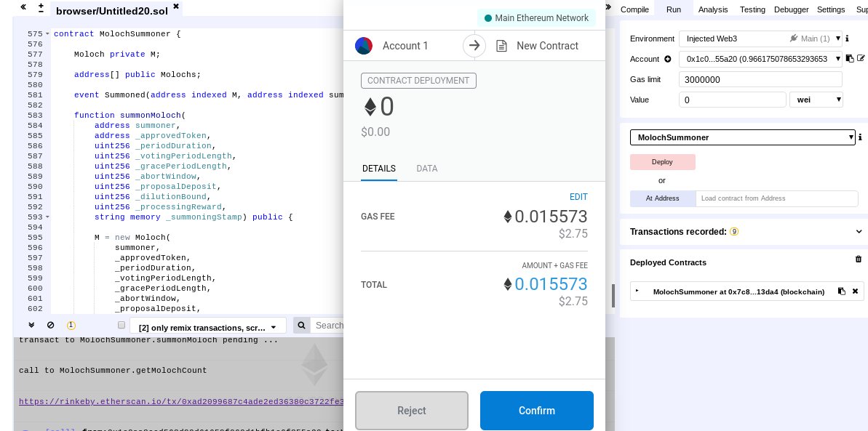Expand the Transactions recorded section
This screenshot has width=868, height=431.
(x=859, y=232)
